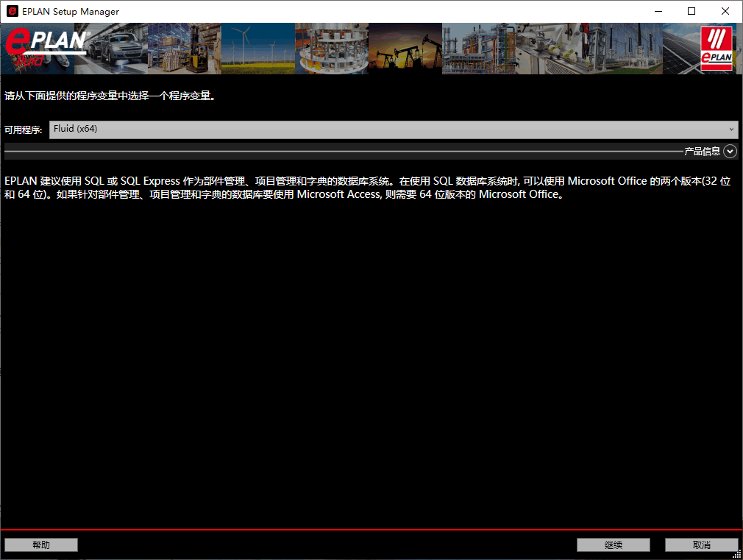Click the wind turbine banner image
Viewport: 743px width, 560px height.
[258, 49]
